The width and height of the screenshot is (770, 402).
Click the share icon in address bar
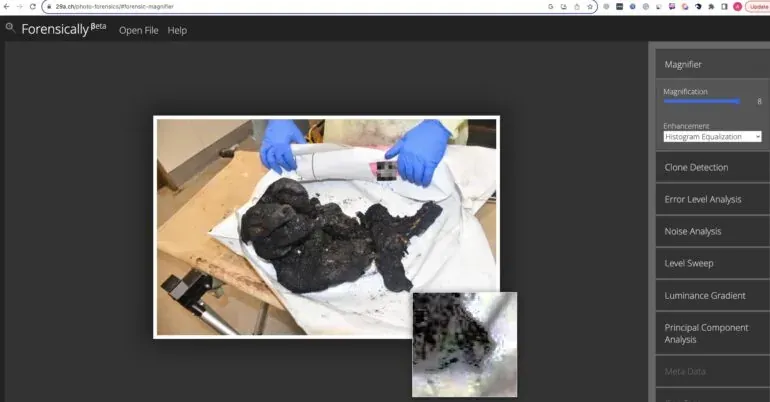point(577,6)
